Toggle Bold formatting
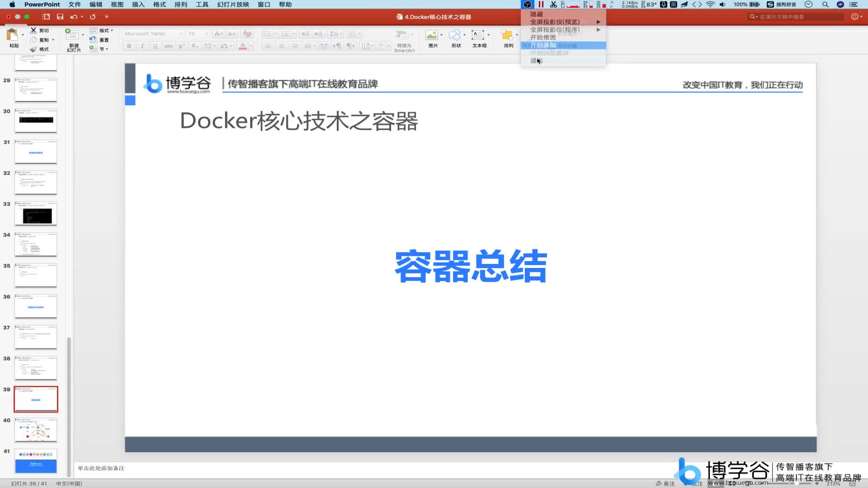 point(129,46)
